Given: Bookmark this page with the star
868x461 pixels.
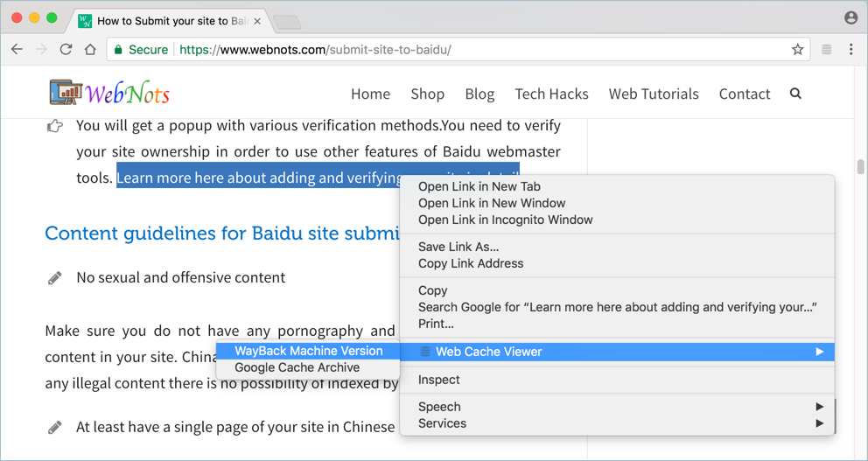Looking at the screenshot, I should point(797,50).
